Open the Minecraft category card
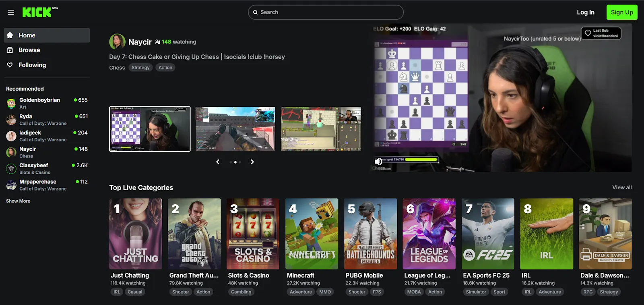 point(312,234)
